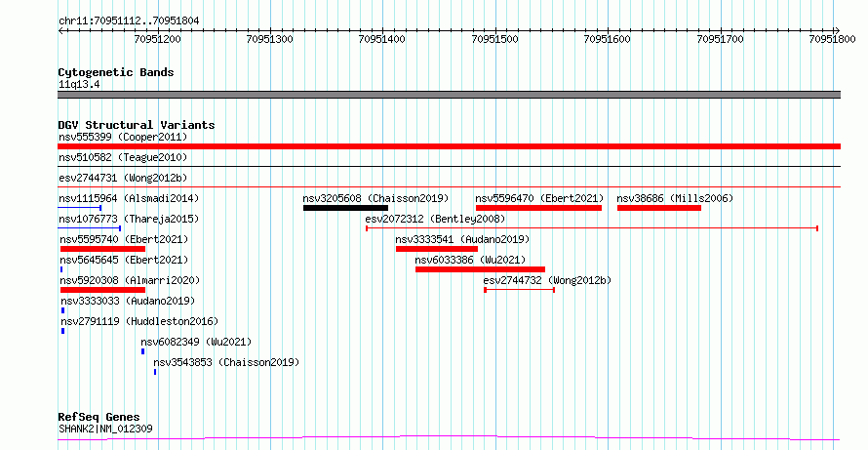The height and width of the screenshot is (450, 868).
Task: Click the 70951400 ruler label
Action: [x=382, y=39]
